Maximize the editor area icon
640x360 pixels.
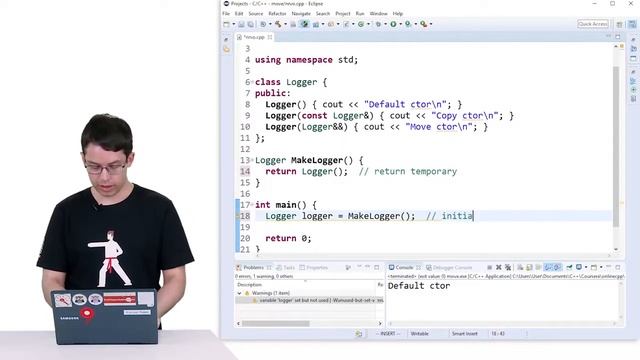coord(618,37)
